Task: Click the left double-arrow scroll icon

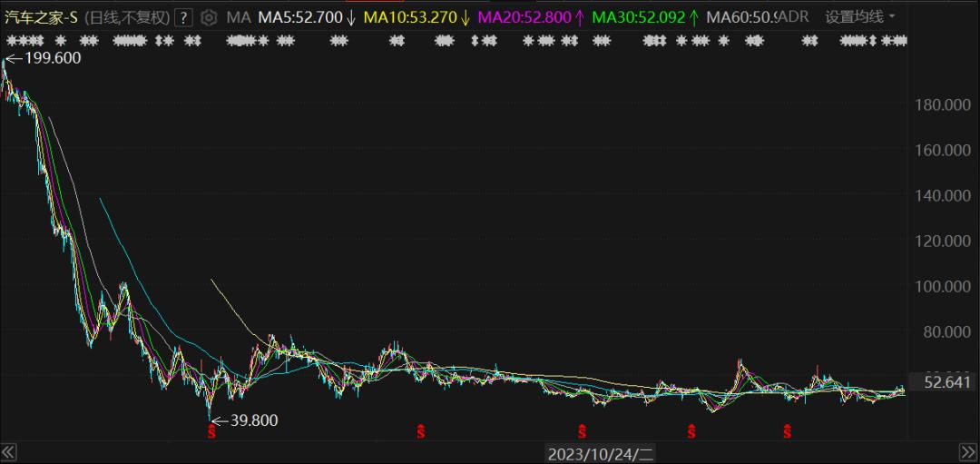Action: (x=8, y=452)
